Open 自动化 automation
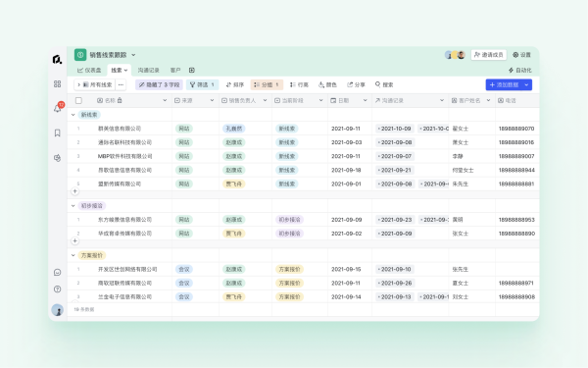 520,71
